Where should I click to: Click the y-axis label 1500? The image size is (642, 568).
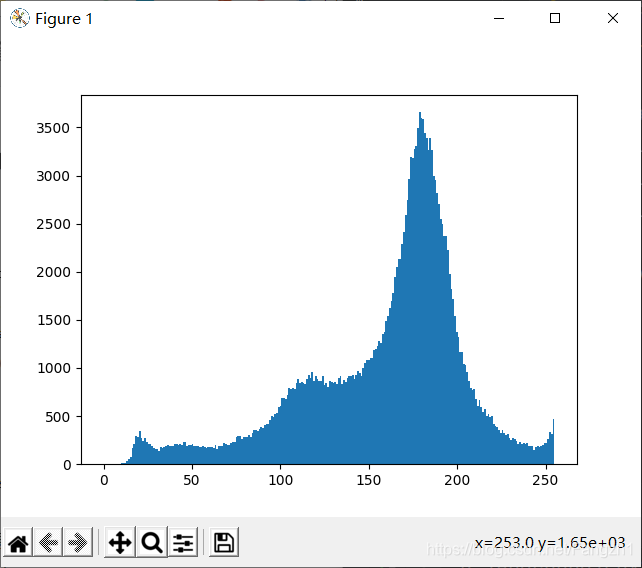[x=53, y=320]
